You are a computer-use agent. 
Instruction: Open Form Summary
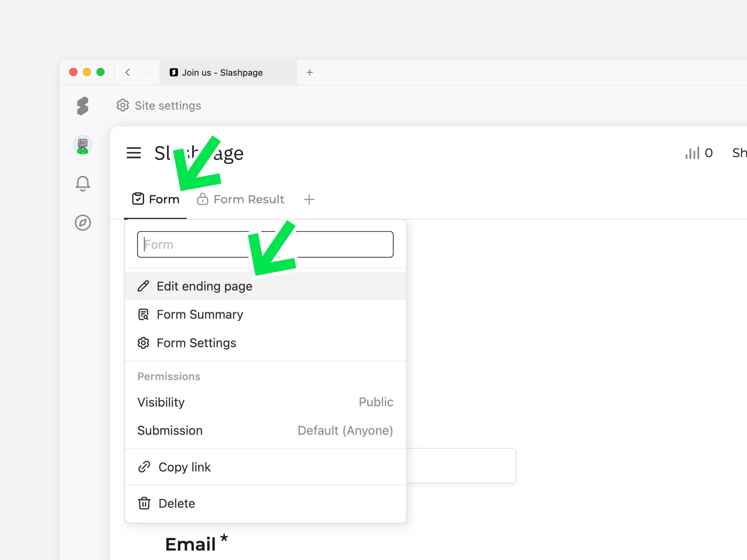click(265, 315)
